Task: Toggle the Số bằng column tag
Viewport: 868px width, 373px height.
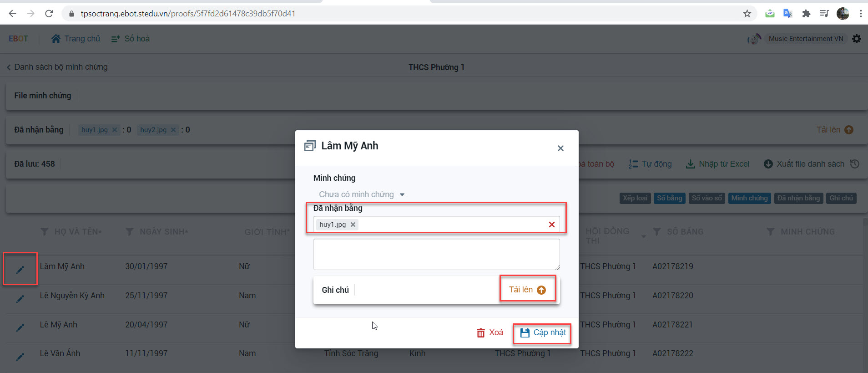Action: [x=669, y=198]
